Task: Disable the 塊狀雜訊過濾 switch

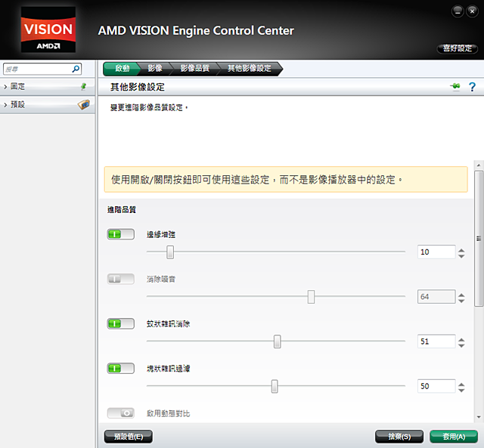Action: tap(121, 369)
